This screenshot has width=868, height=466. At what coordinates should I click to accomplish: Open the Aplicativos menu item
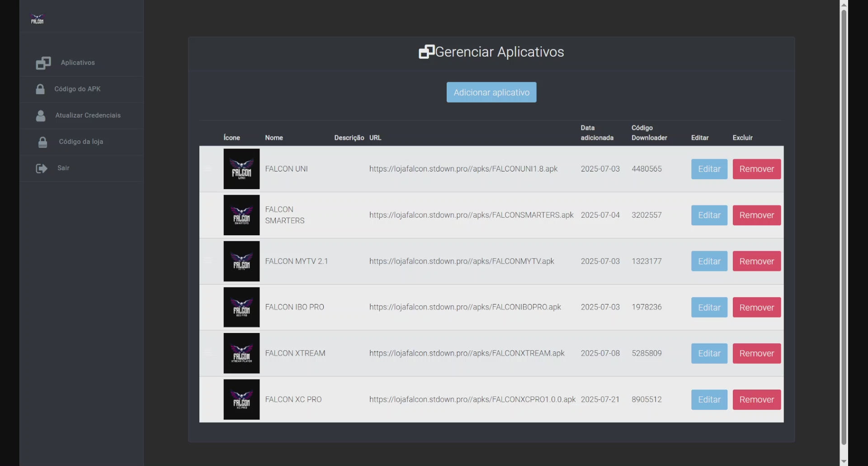point(78,63)
